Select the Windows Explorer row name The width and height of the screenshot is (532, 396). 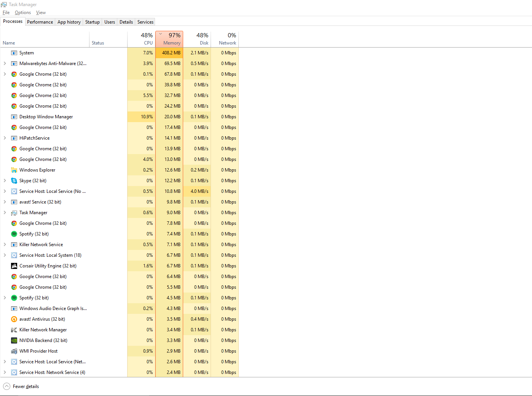(37, 170)
